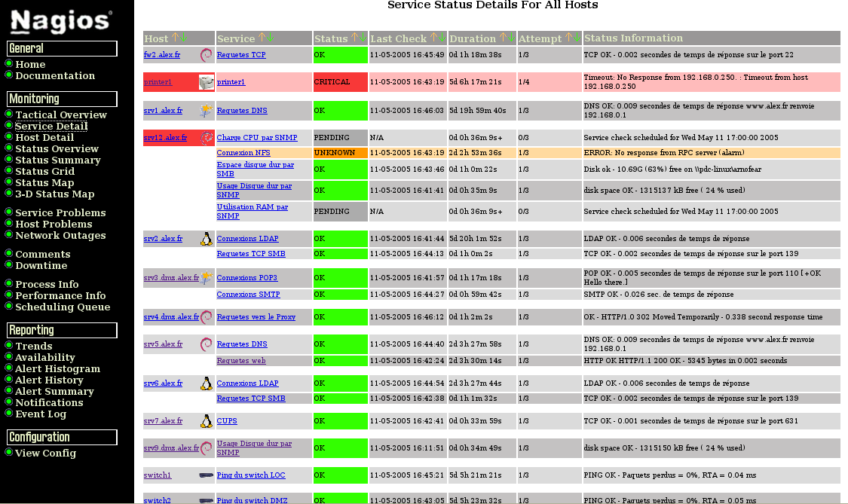Click the host icon next to srv1.alex.fr
Screen dimensions: 848x504
[206, 110]
